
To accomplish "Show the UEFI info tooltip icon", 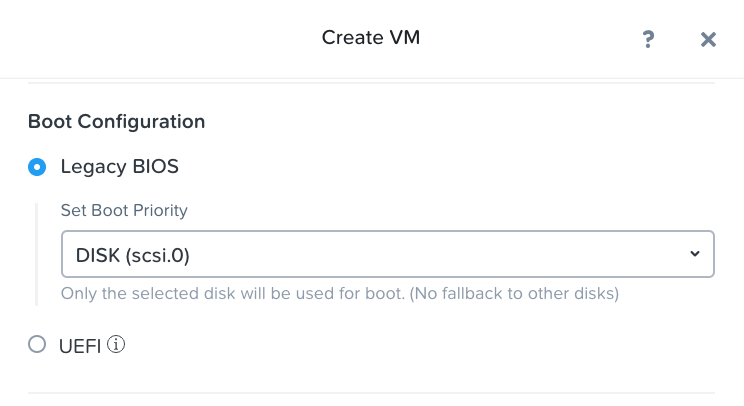I will pyautogui.click(x=116, y=345).
